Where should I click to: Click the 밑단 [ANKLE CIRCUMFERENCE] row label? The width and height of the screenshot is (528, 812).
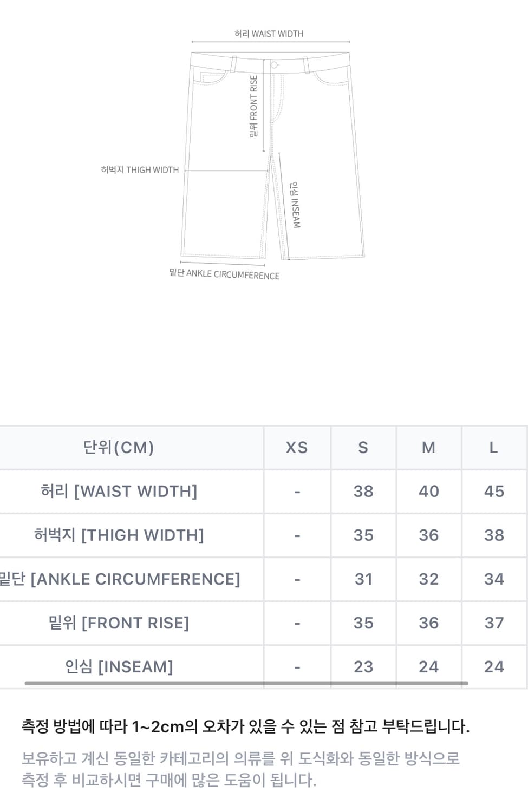119,579
